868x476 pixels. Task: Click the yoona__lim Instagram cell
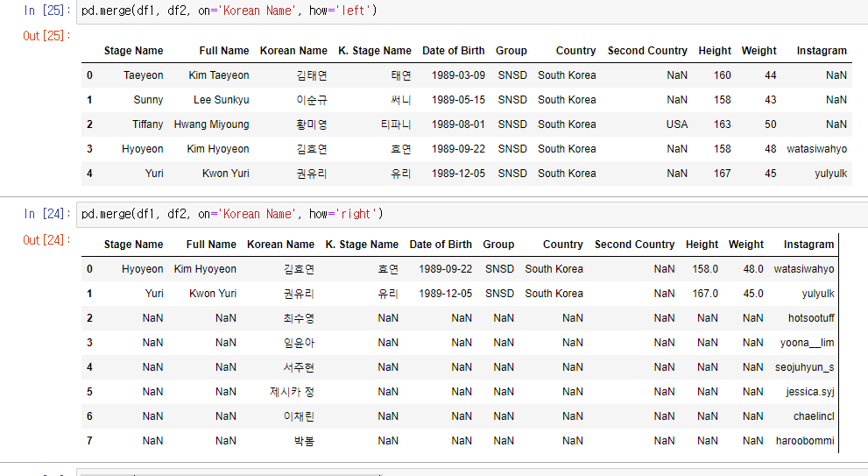pos(807,343)
